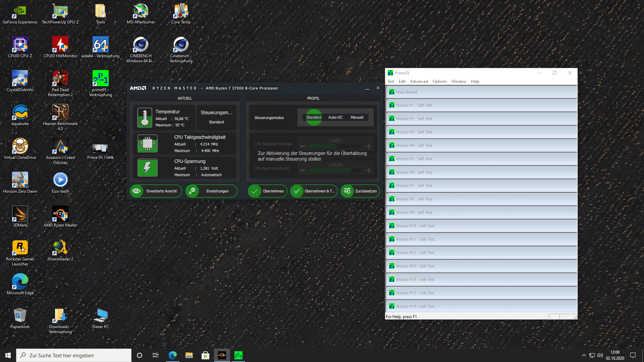The width and height of the screenshot is (644, 362).
Task: Click Windows search text box
Action: 74,355
